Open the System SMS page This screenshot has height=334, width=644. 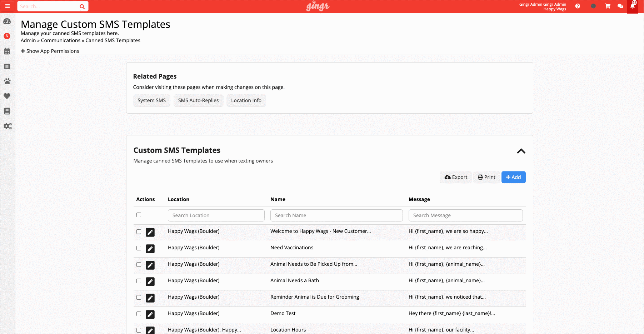click(152, 100)
